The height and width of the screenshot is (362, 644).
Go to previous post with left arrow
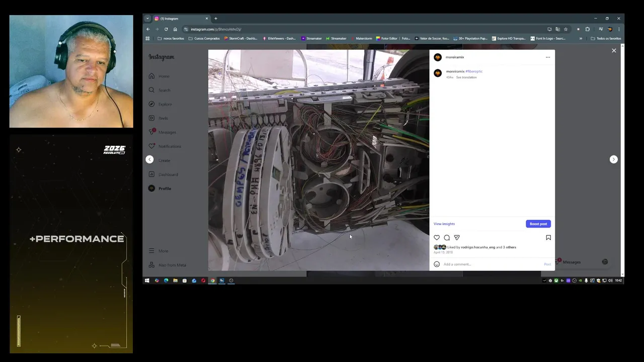coord(149,159)
